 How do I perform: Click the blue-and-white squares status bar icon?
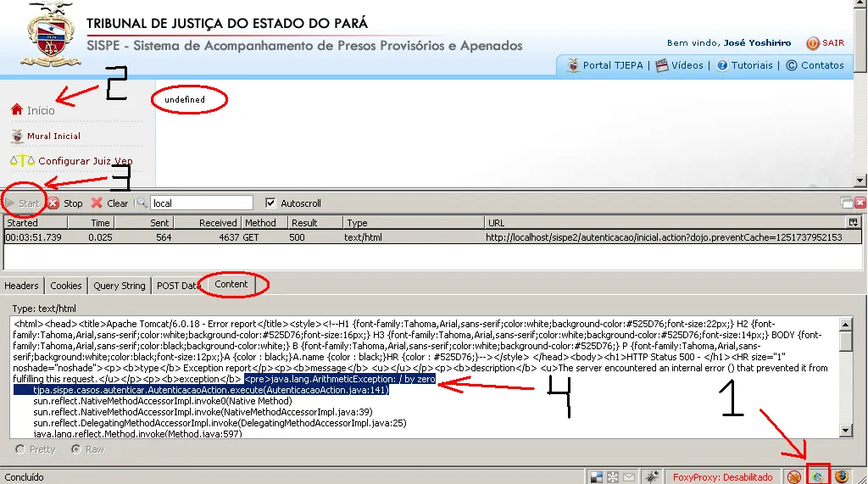point(596,477)
